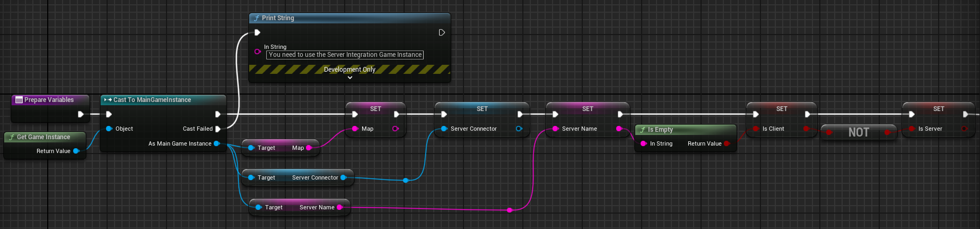Select the Get Game Instance node header
This screenshot has height=229, width=980.
click(45, 137)
